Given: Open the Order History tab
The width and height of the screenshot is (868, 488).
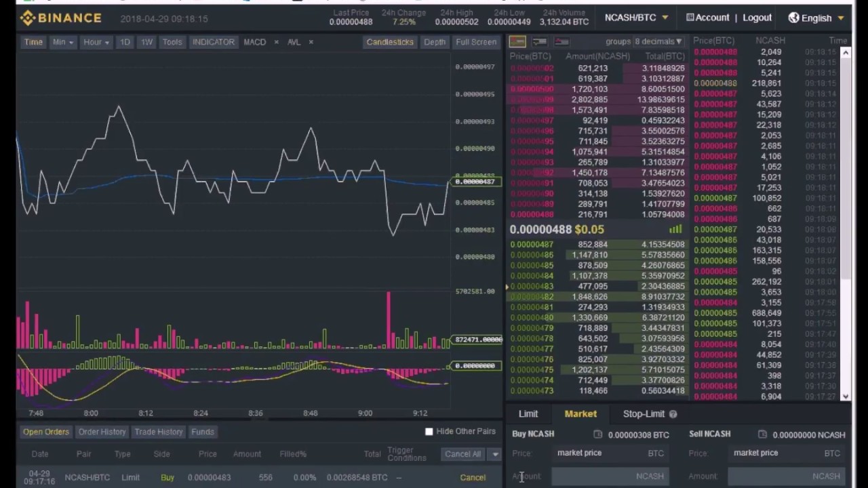Looking at the screenshot, I should point(102,432).
